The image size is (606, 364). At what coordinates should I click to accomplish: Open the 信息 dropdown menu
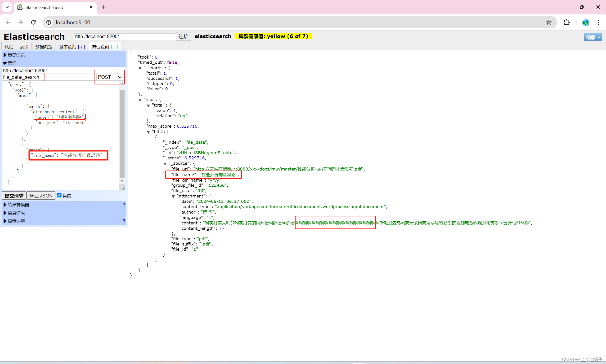593,37
